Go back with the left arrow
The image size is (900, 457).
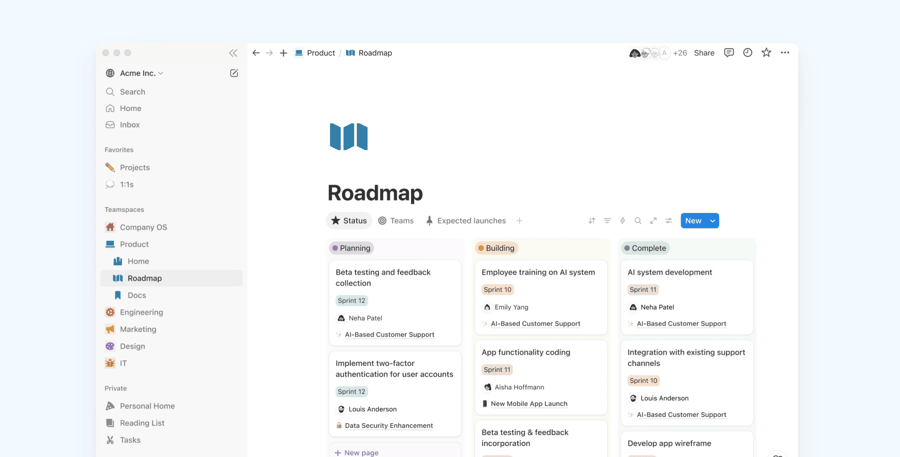(x=256, y=53)
